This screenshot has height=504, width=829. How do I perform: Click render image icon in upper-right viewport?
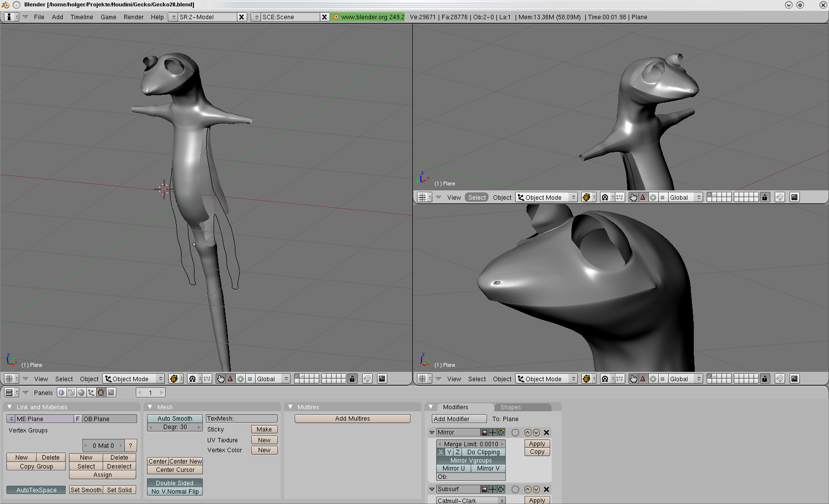tap(794, 197)
